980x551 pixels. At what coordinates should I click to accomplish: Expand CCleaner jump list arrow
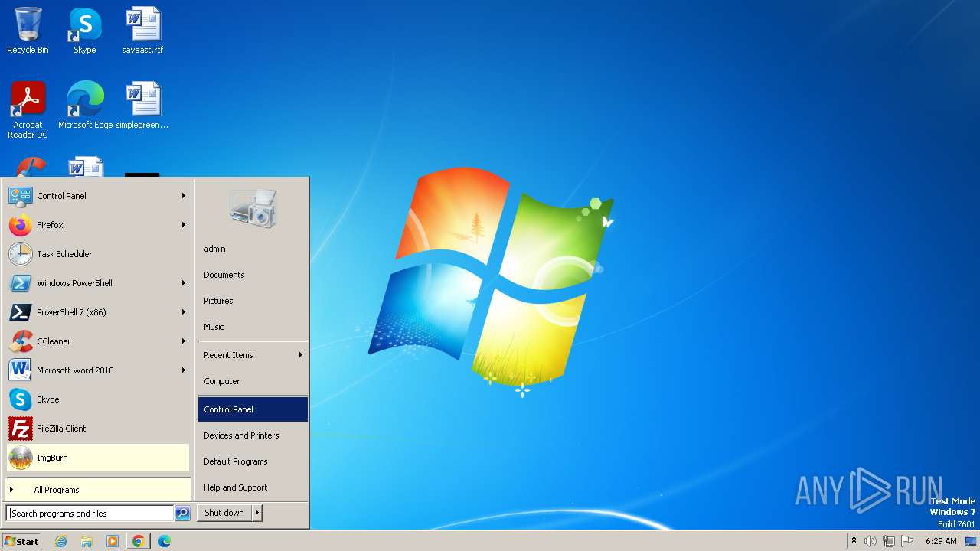[x=184, y=341]
